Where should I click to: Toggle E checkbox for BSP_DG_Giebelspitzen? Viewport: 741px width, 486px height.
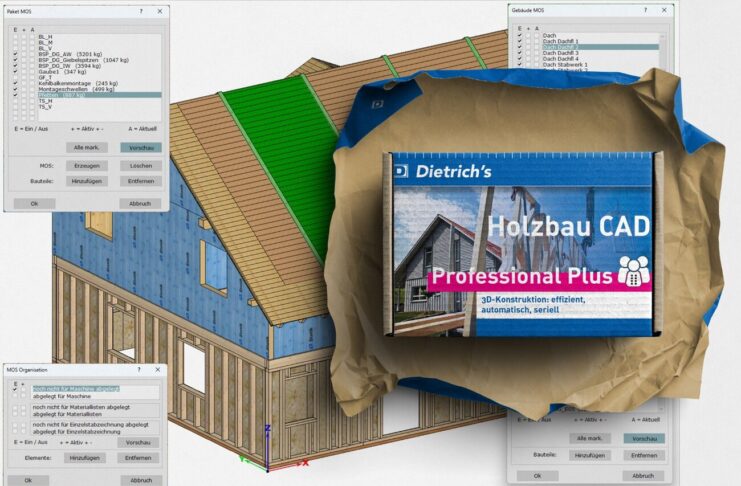(16, 60)
